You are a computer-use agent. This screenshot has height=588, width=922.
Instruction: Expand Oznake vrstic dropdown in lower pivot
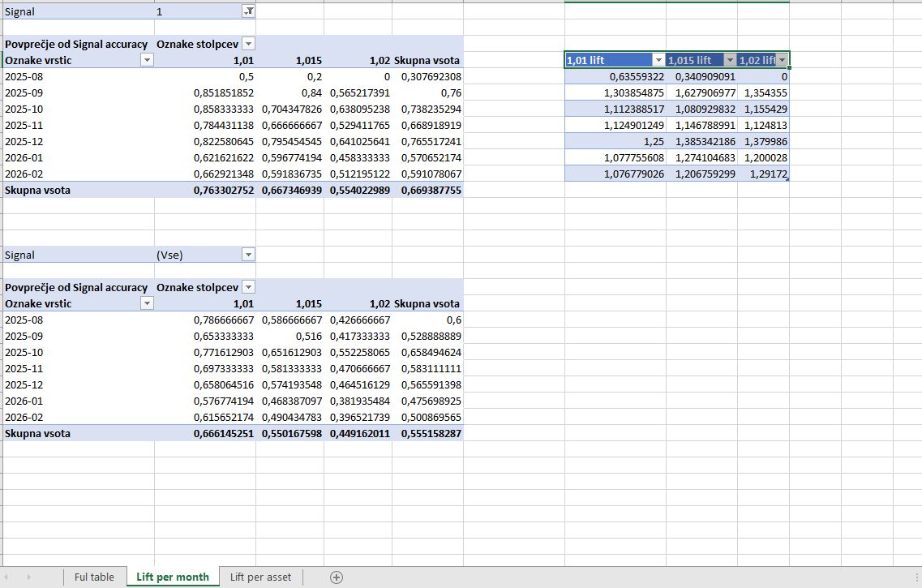[x=147, y=303]
